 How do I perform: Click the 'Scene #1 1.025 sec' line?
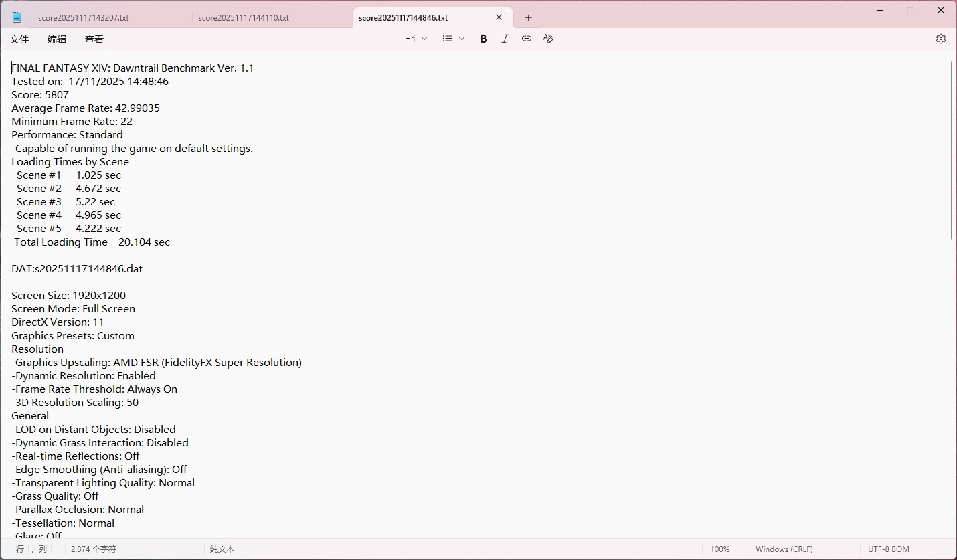(69, 175)
